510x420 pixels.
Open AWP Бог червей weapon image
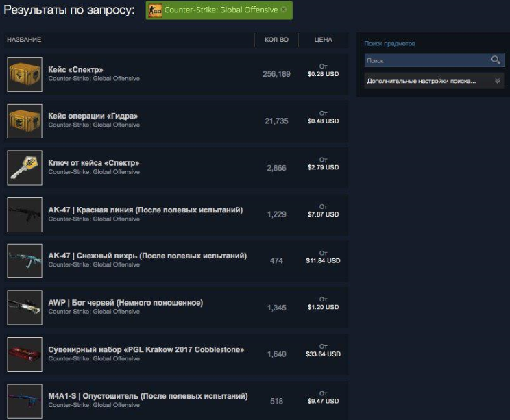25,308
